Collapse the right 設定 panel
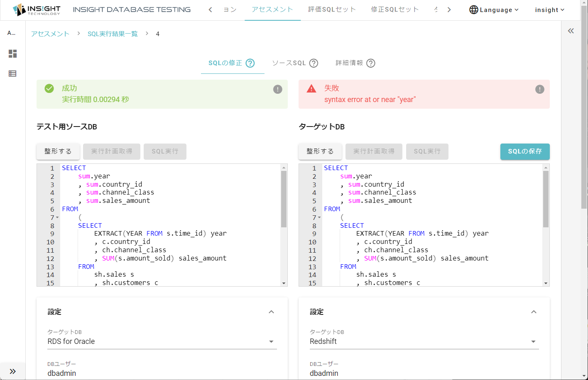Screen dimensions: 588x380 (x=534, y=312)
